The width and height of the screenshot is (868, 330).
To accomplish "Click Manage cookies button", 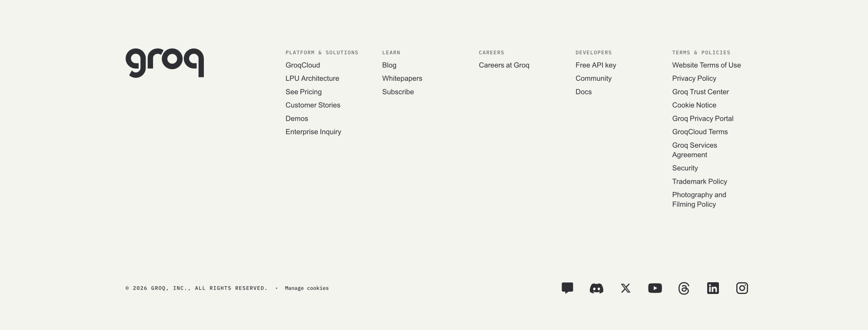I will pos(307,288).
